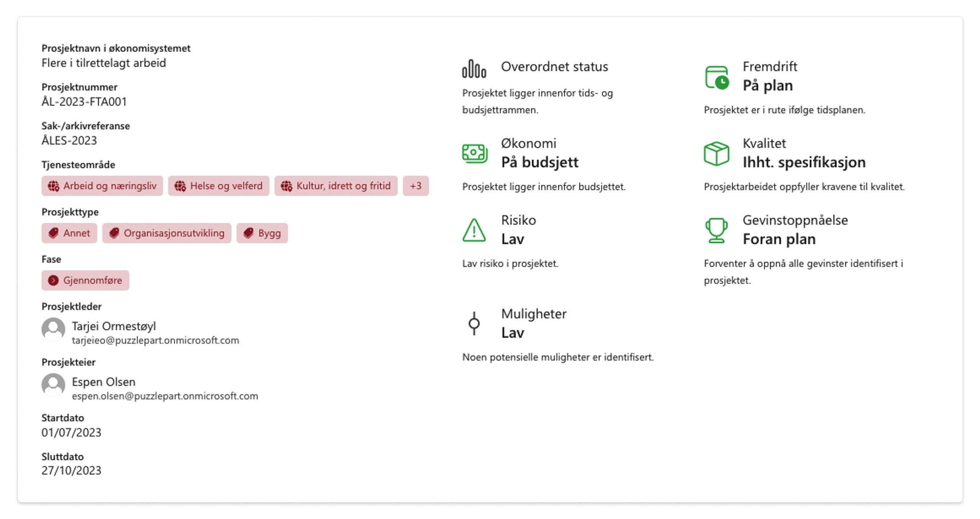The image size is (980, 519).
Task: Click the Økonomi money icon
Action: [474, 153]
